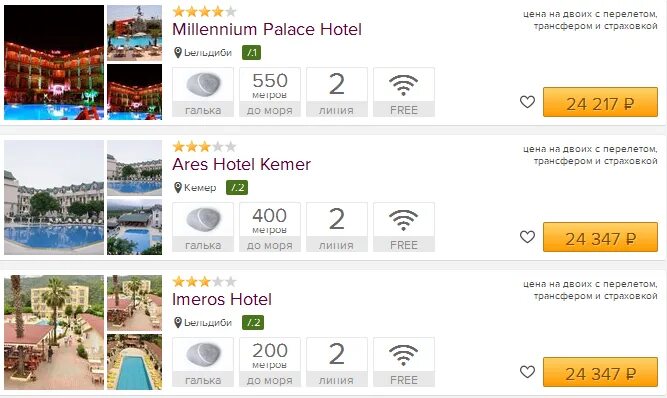
Task: Open Ares Hotel Kemer title link
Action: (241, 164)
